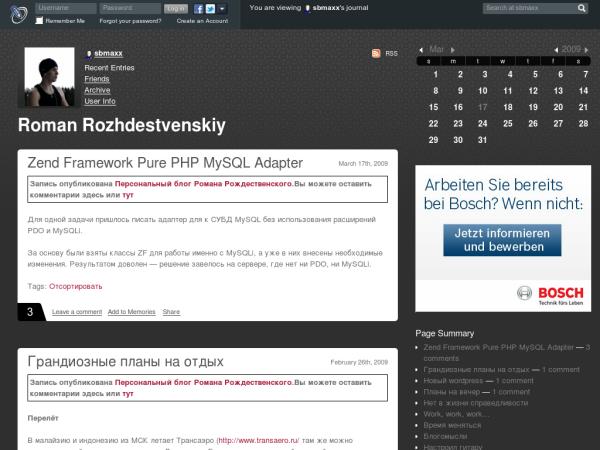Open Грандиозные планы entry in Page Summary
The image size is (600, 450).
pos(476,370)
